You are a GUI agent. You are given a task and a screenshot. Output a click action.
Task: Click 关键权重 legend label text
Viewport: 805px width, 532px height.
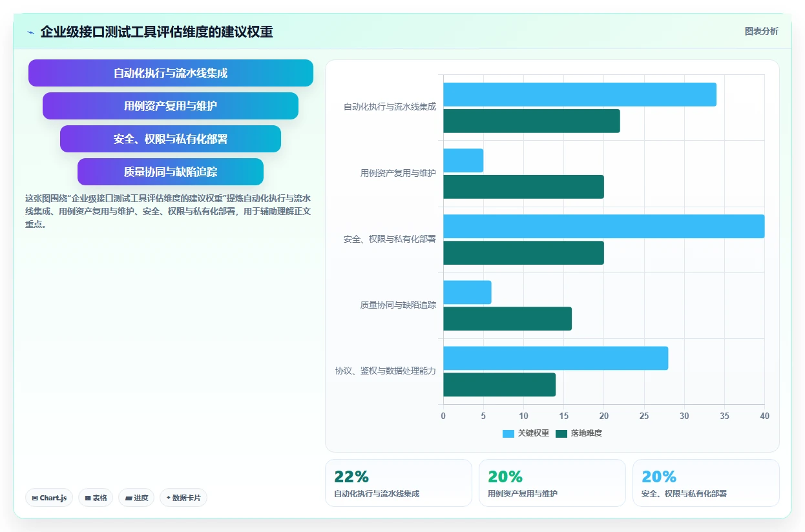(534, 434)
